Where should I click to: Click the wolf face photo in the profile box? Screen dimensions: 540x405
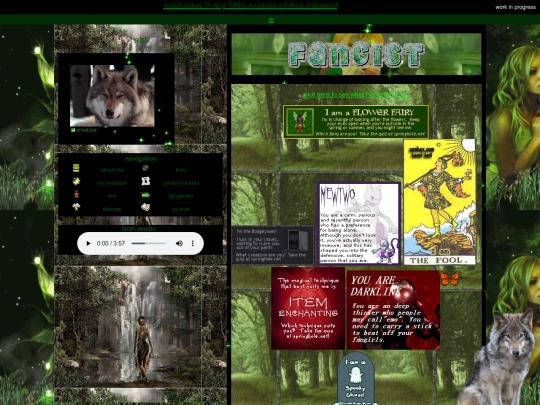click(112, 96)
